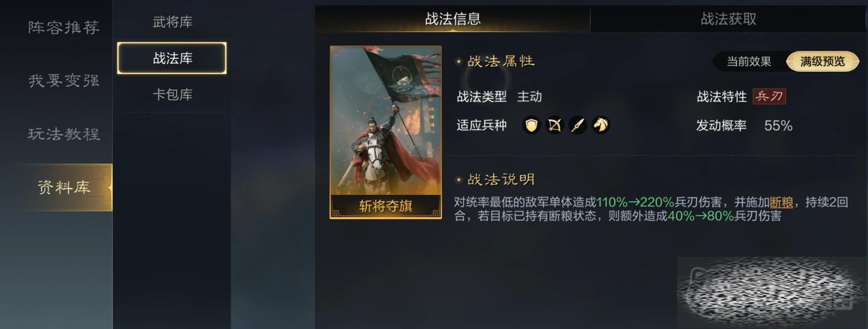The height and width of the screenshot is (329, 868).
Task: Click the 兵刃 tactic trait tag
Action: point(769,97)
